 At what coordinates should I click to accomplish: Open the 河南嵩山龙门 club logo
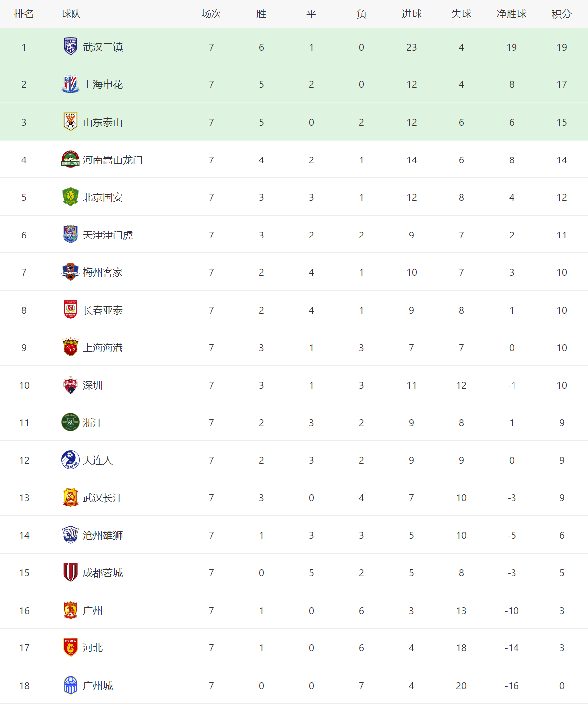[x=71, y=159]
